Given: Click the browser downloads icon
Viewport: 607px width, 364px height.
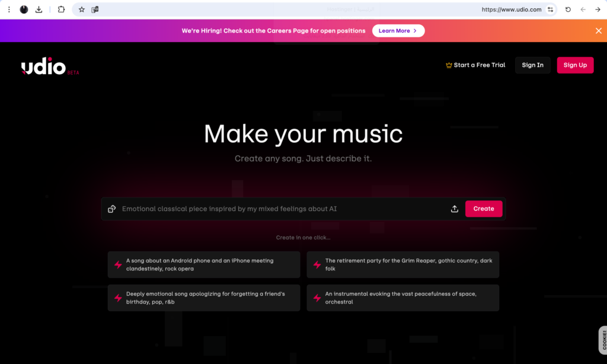Looking at the screenshot, I should (x=39, y=9).
